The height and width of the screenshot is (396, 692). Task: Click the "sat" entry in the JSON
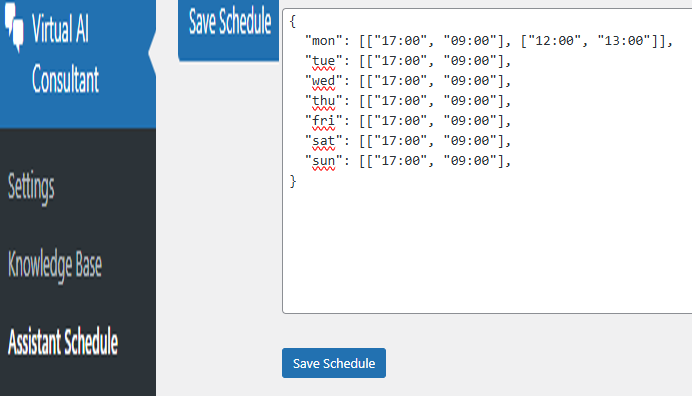[323, 141]
